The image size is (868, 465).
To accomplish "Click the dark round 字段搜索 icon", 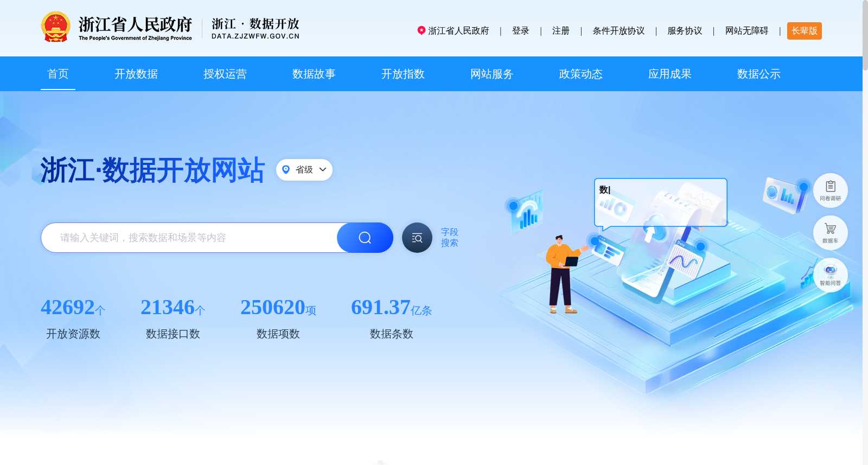I will click(417, 238).
